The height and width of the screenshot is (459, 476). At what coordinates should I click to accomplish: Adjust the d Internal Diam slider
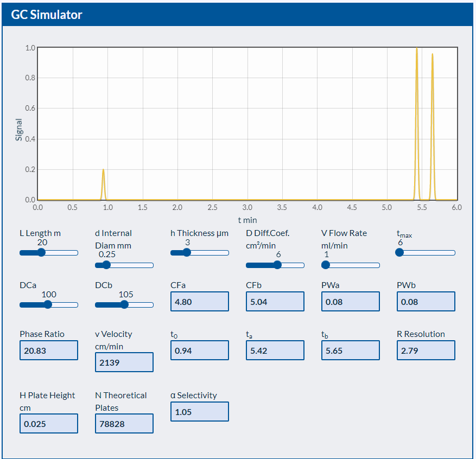(x=106, y=265)
